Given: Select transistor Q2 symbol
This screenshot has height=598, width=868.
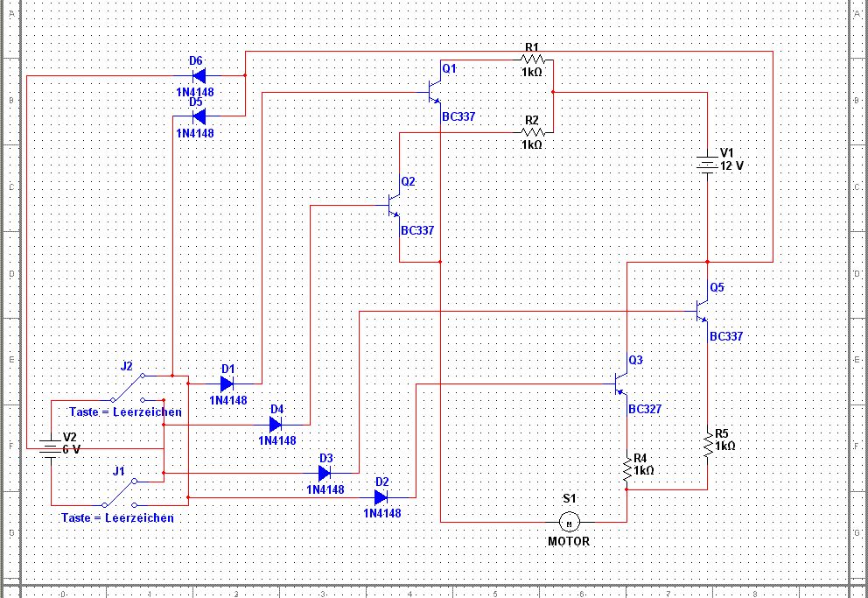Looking at the screenshot, I should [394, 206].
